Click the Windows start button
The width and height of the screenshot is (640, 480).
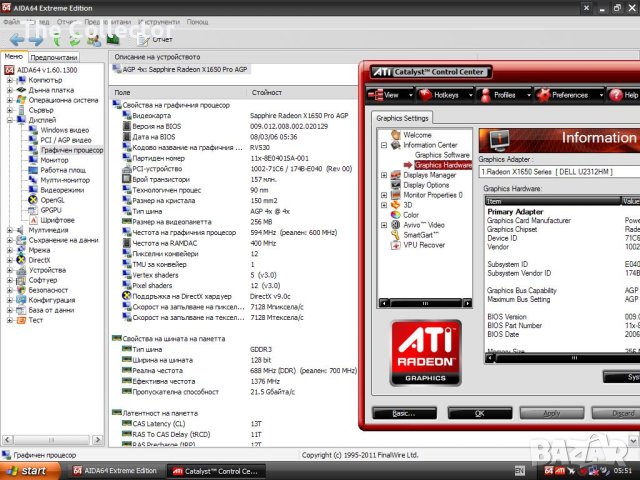(29, 471)
